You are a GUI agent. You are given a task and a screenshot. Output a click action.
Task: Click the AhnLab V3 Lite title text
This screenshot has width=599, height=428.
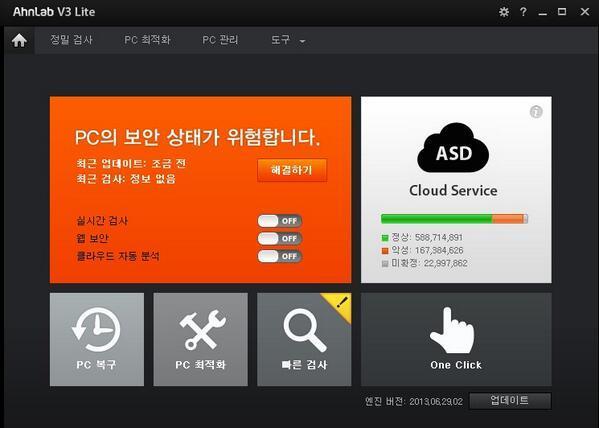click(x=54, y=12)
